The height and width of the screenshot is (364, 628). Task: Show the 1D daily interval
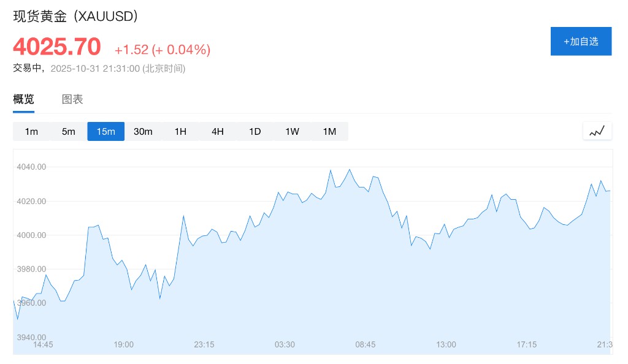click(x=255, y=132)
